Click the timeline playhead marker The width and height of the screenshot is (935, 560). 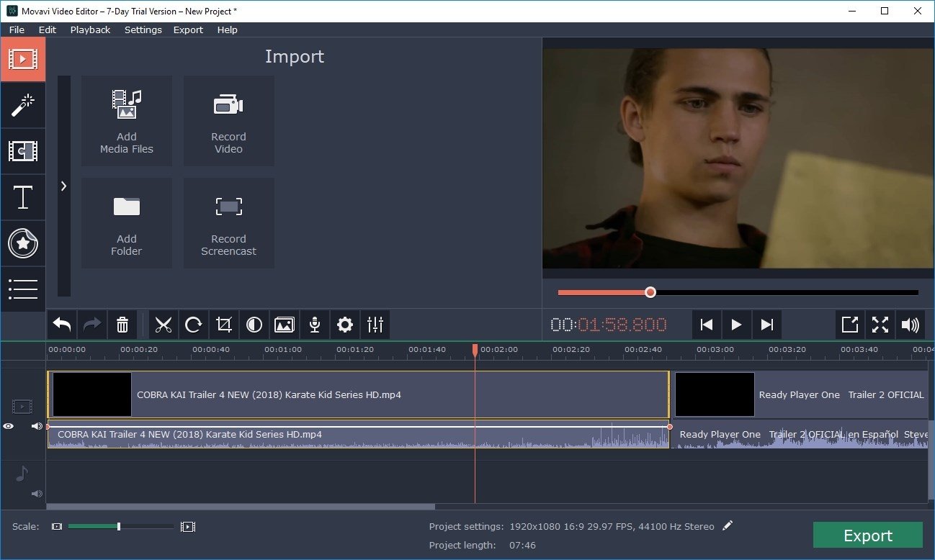point(475,350)
